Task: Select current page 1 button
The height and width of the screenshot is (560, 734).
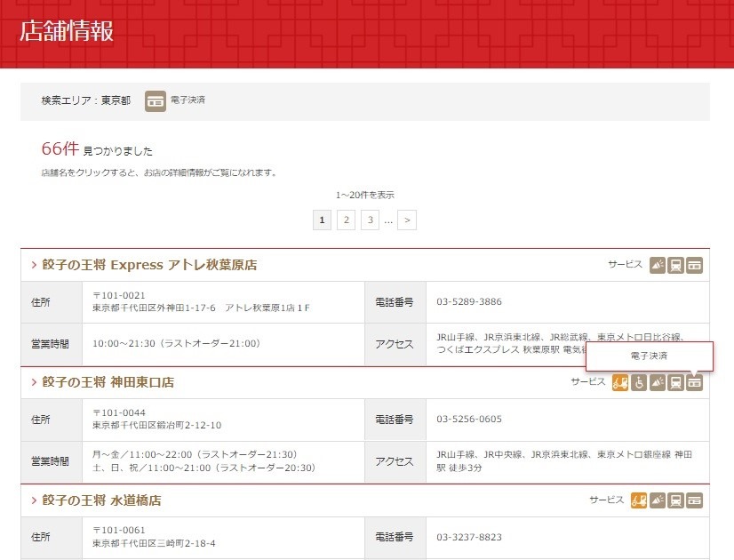Action: point(322,220)
